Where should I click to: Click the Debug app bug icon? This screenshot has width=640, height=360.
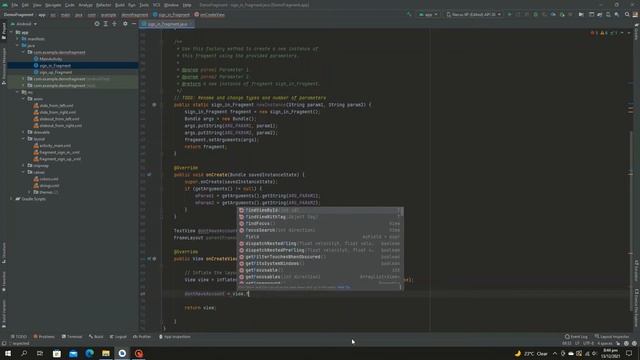[x=536, y=14]
